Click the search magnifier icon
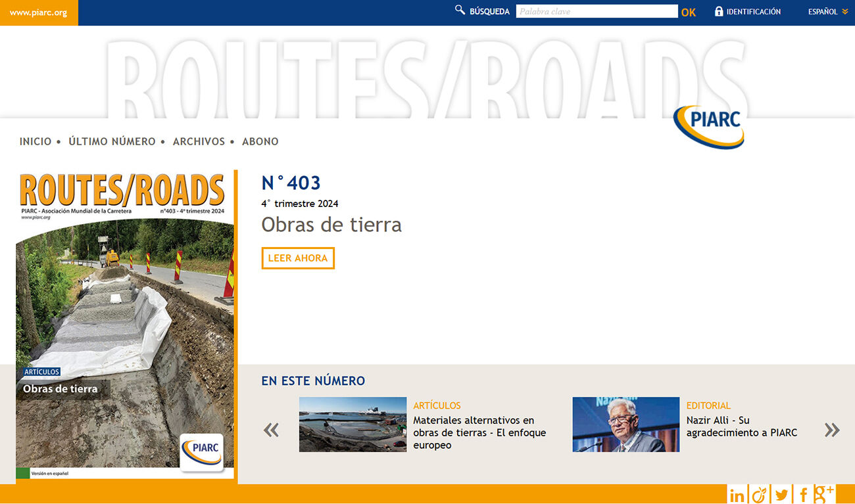Viewport: 855px width, 504px height. 460,11
